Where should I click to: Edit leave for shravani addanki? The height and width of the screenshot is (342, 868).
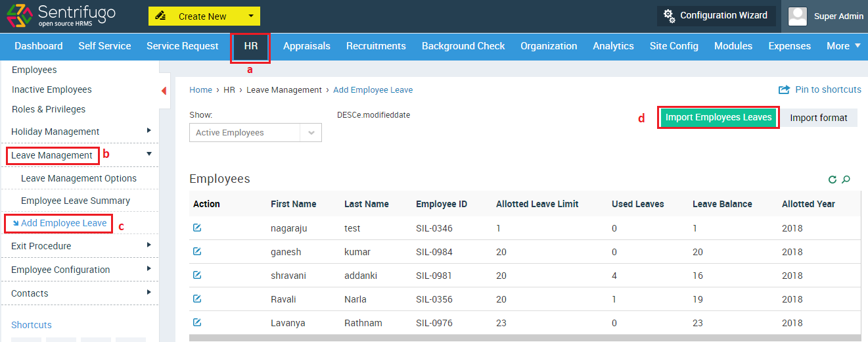[197, 275]
